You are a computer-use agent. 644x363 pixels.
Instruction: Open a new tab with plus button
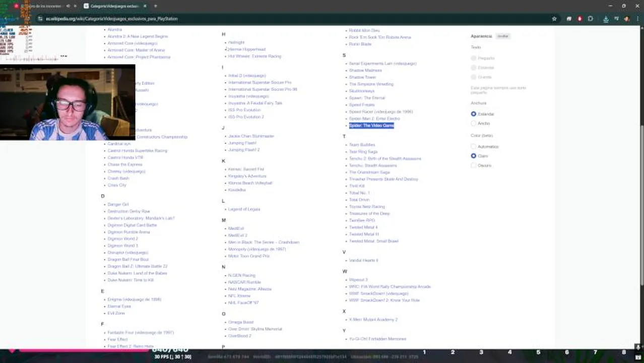pyautogui.click(x=155, y=6)
